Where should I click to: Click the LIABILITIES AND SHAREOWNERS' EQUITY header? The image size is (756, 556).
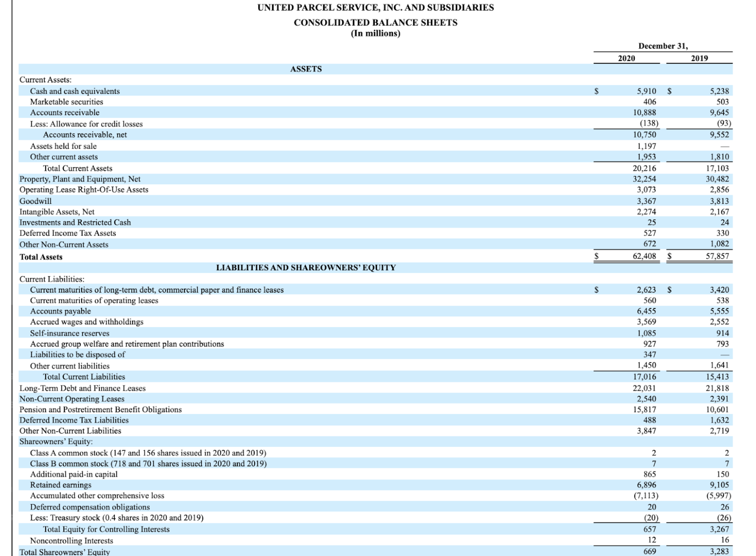pyautogui.click(x=307, y=268)
